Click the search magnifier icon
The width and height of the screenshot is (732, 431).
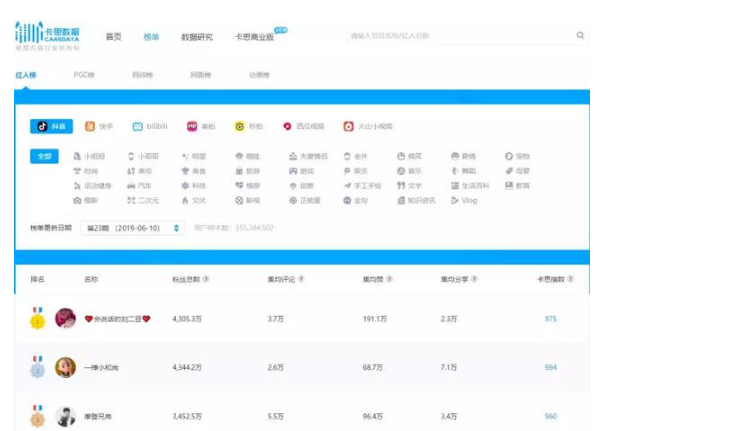click(x=580, y=36)
